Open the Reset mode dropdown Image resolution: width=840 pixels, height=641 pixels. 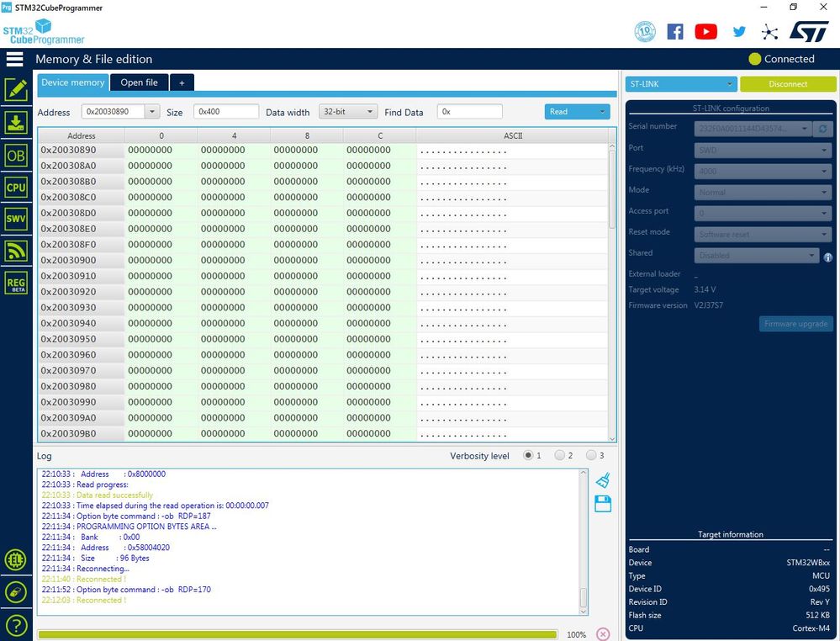[x=763, y=234]
